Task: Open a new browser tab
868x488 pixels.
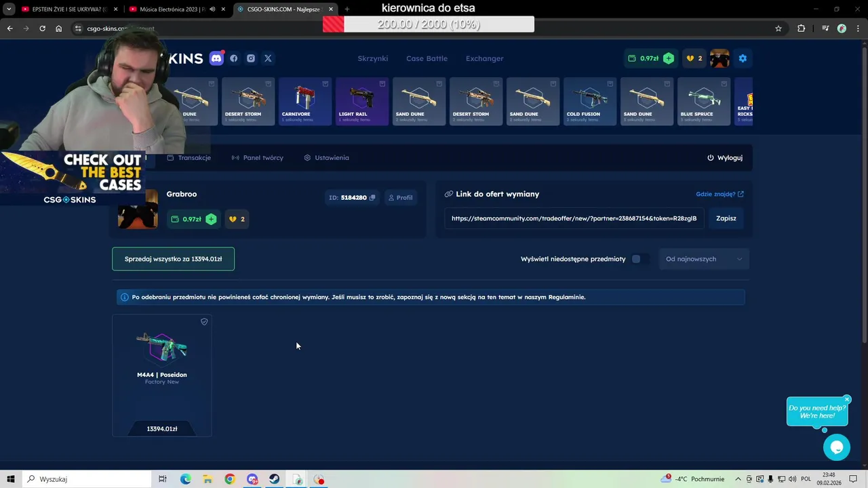Action: click(x=347, y=9)
